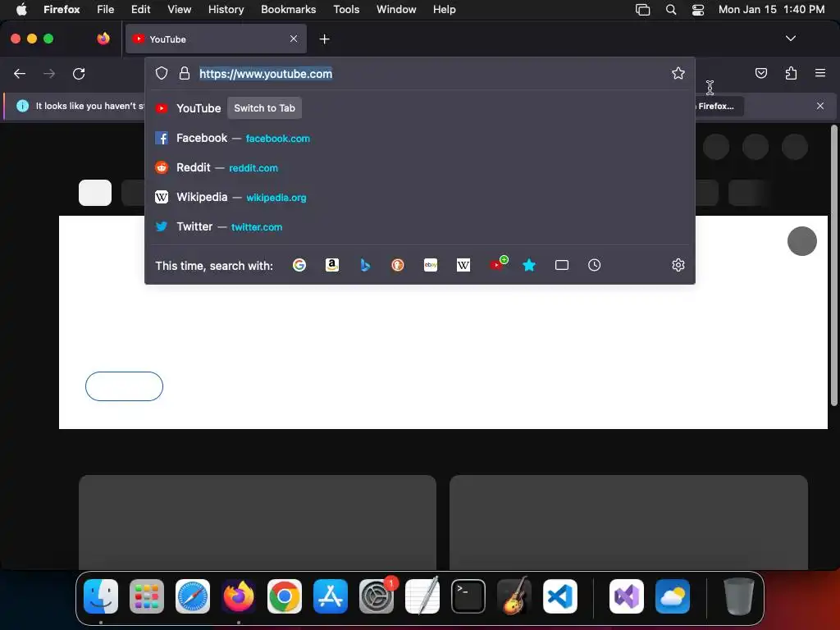
Task: Show site security lock info
Action: pyautogui.click(x=185, y=73)
